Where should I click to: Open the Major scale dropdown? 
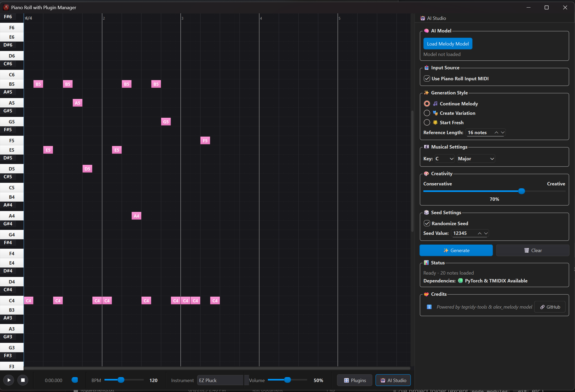coord(476,159)
